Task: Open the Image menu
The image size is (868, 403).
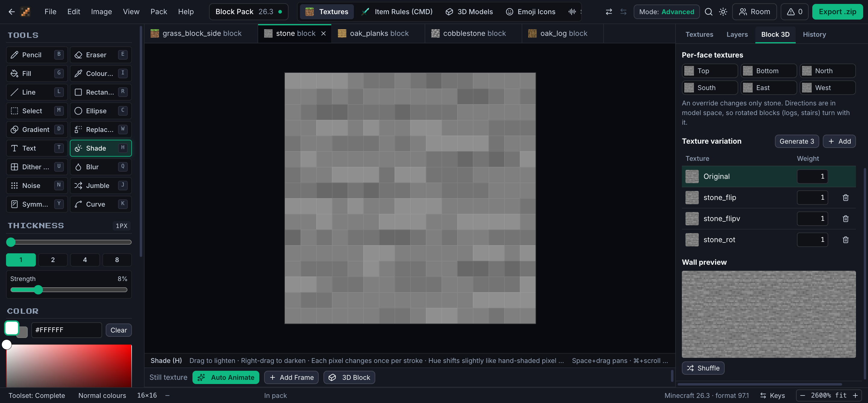Action: (101, 12)
